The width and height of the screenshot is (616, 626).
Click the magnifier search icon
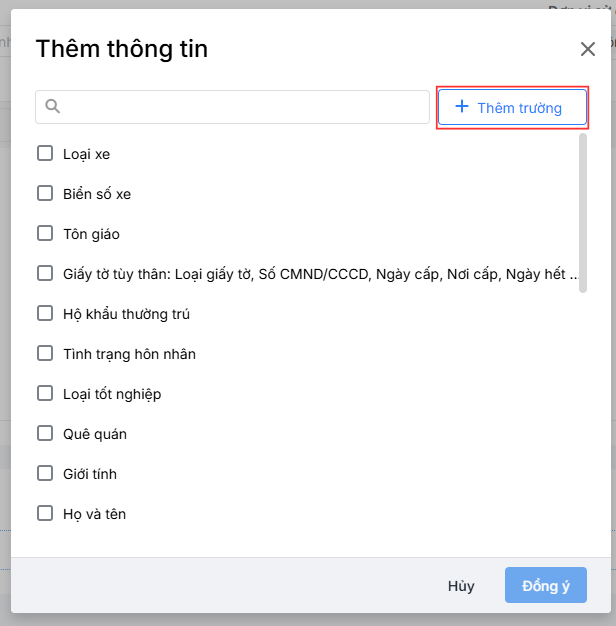coord(53,107)
